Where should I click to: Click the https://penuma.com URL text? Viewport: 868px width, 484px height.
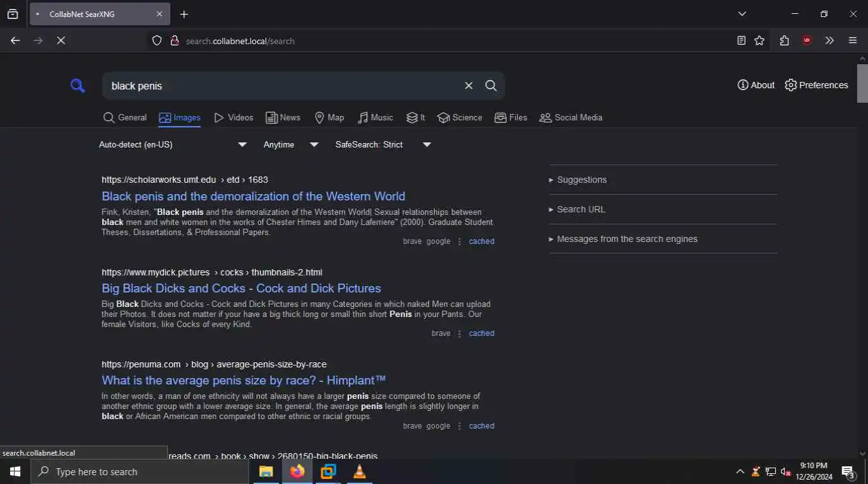[141, 365]
